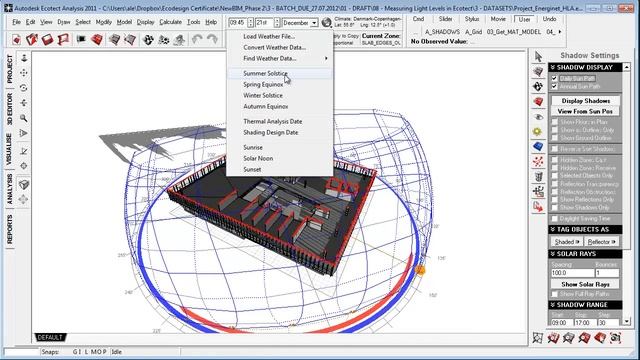Select Solar Noon menu entry

coord(280,158)
